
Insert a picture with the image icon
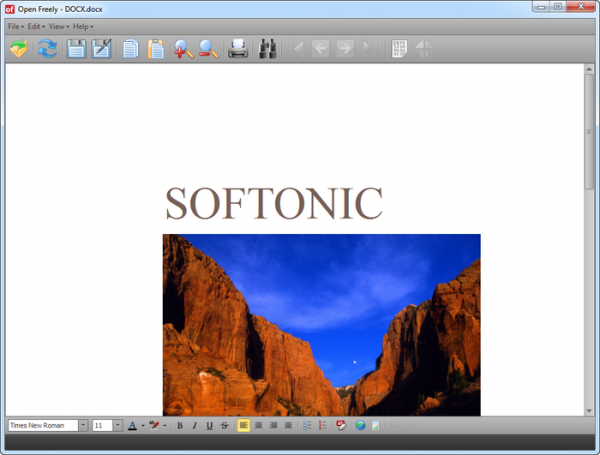click(x=375, y=426)
